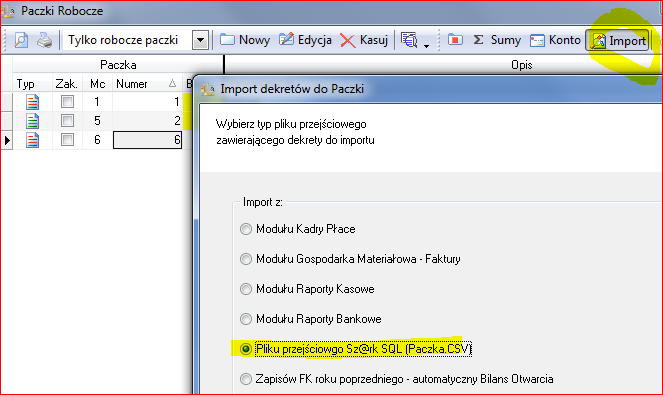Click the red stop folder icon
The image size is (663, 395).
(x=455, y=40)
